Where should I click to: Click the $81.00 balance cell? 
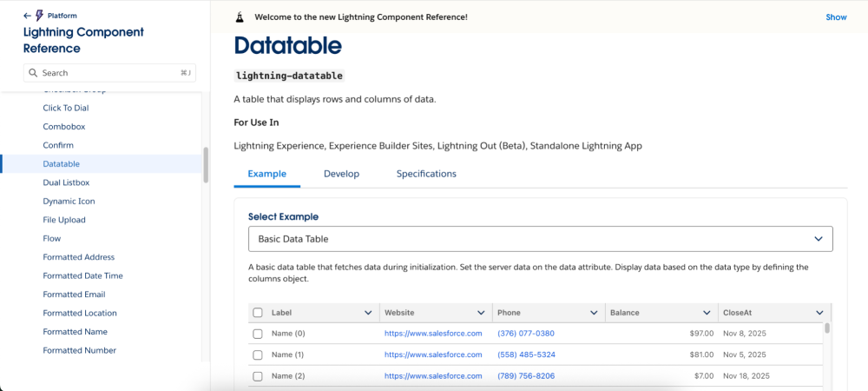click(701, 355)
